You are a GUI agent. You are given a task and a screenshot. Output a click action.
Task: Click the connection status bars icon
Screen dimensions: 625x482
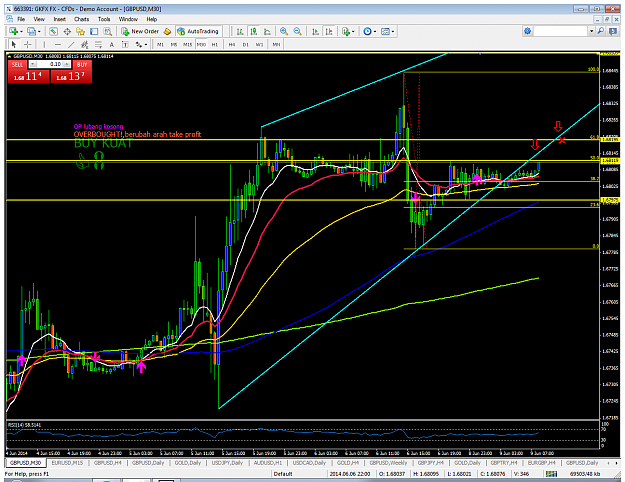[x=551, y=474]
